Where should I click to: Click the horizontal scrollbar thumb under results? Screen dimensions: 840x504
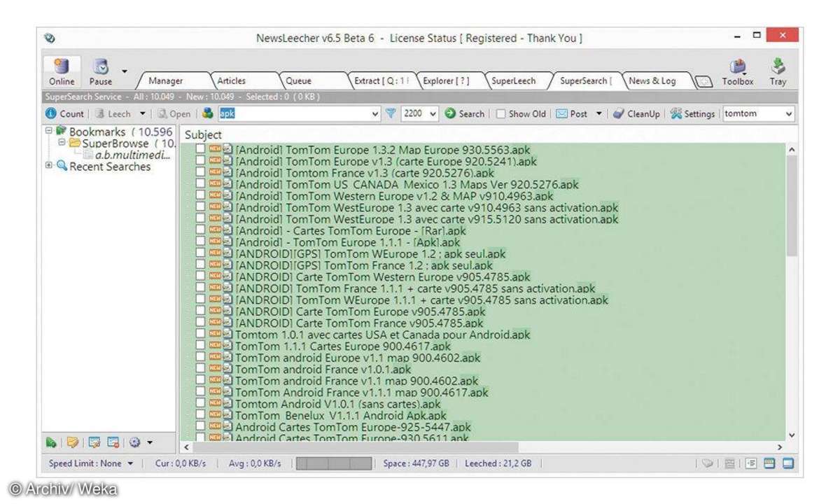click(356, 447)
